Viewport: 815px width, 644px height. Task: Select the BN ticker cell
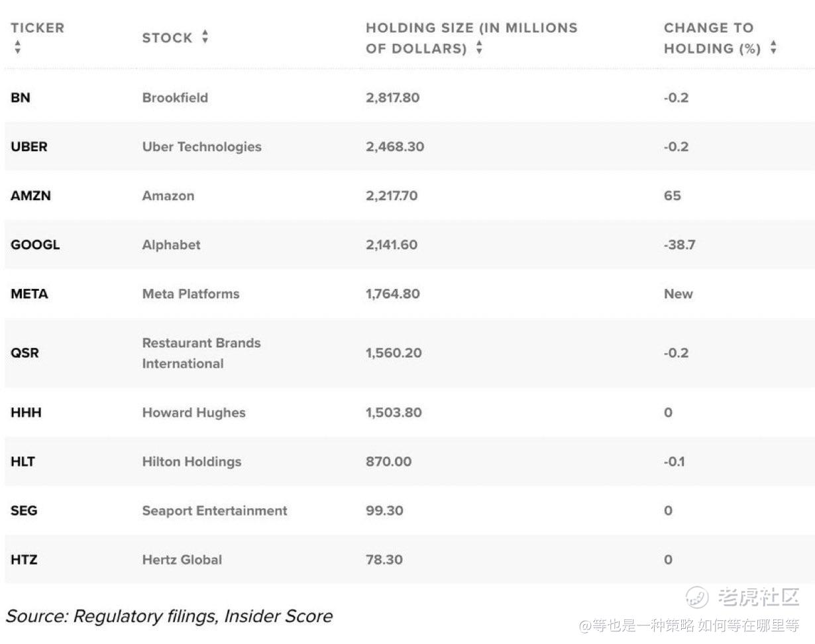pos(21,97)
